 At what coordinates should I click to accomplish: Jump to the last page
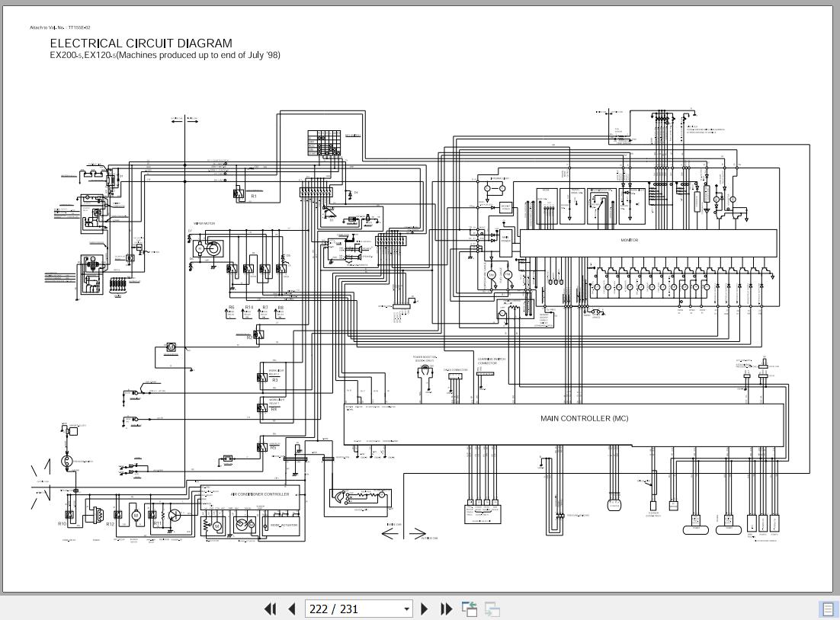[446, 609]
